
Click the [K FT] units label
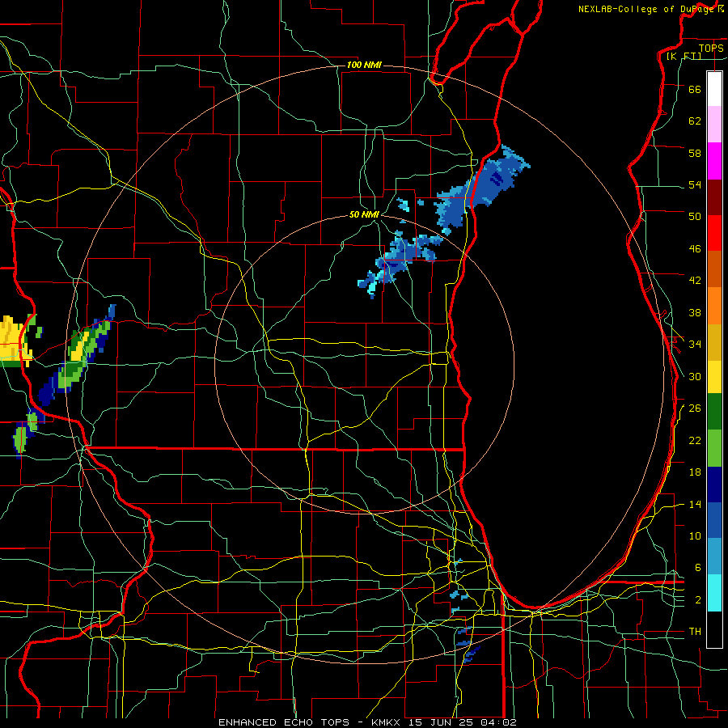[684, 56]
